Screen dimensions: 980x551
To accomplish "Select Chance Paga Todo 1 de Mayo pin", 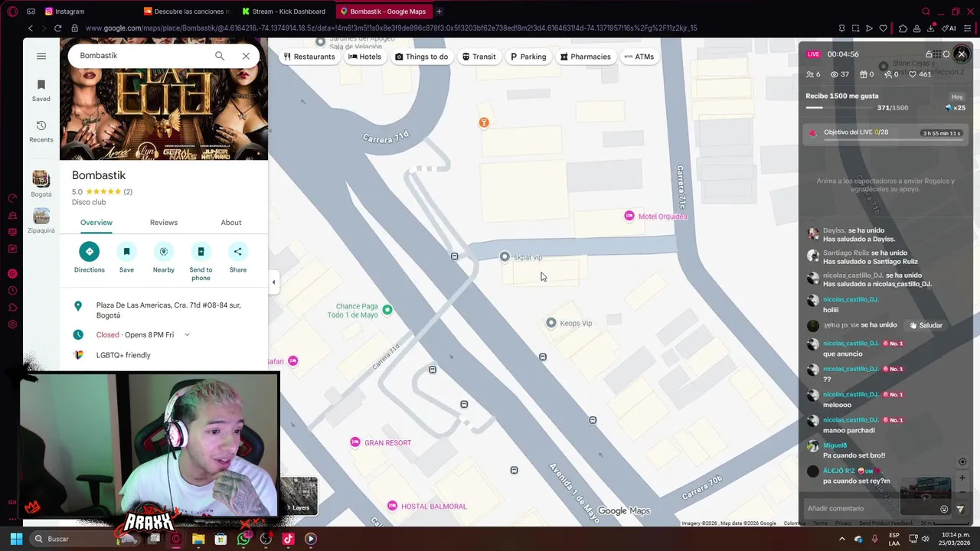I will pos(387,310).
